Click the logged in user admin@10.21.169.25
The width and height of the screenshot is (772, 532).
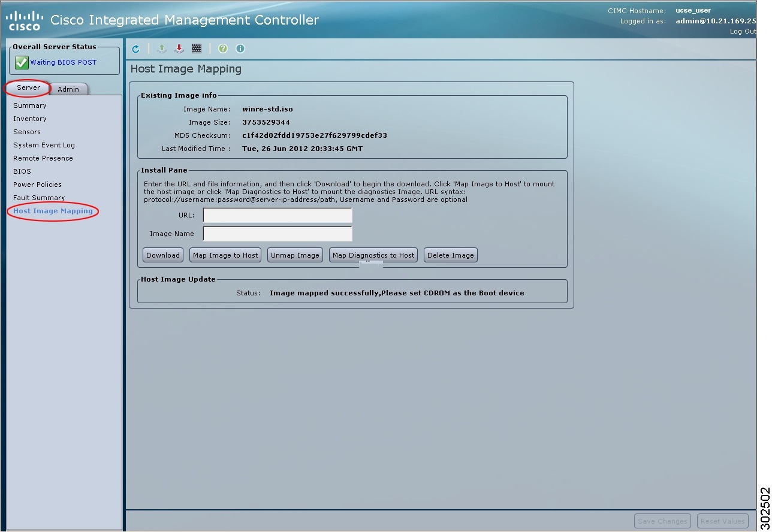[x=716, y=21]
